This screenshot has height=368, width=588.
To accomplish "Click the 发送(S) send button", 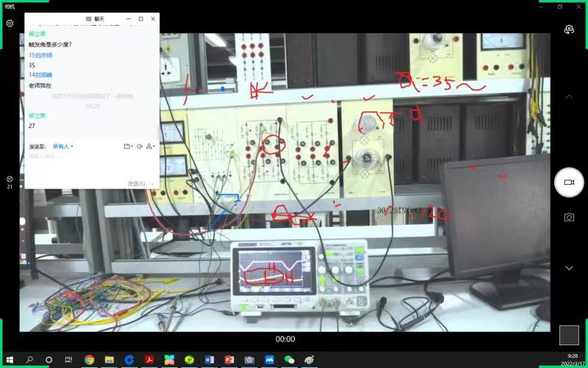I will (136, 183).
